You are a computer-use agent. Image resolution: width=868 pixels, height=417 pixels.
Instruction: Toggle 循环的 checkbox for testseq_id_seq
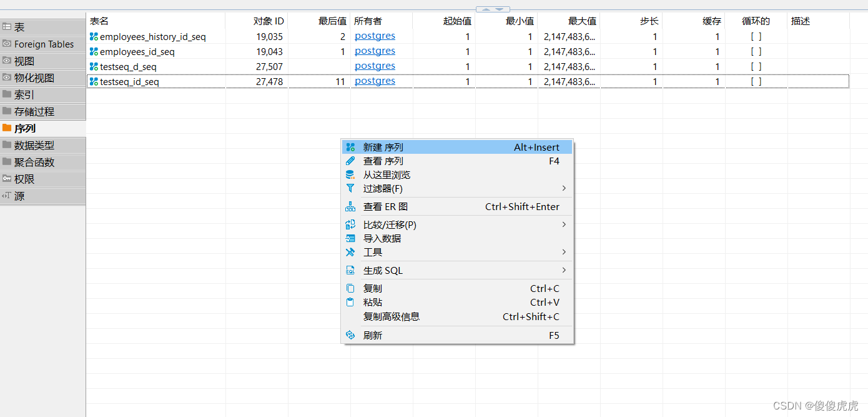pyautogui.click(x=756, y=81)
